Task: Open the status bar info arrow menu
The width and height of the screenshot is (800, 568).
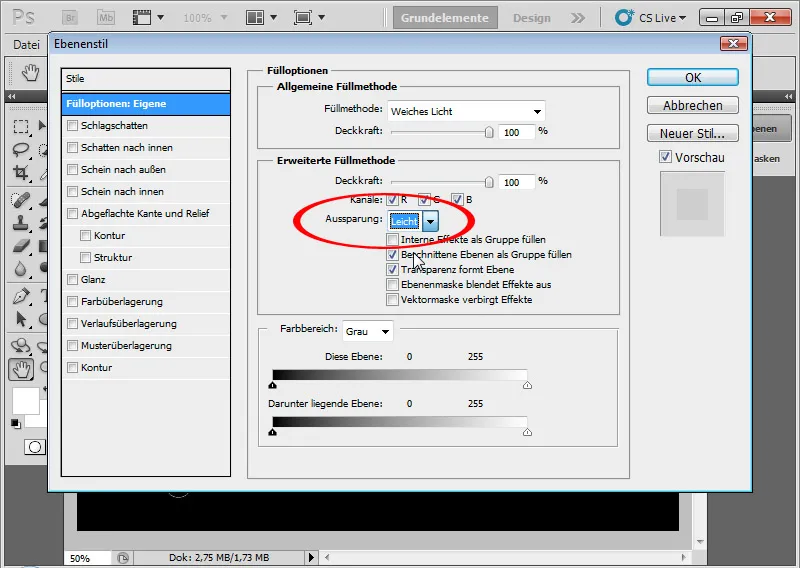Action: [311, 557]
